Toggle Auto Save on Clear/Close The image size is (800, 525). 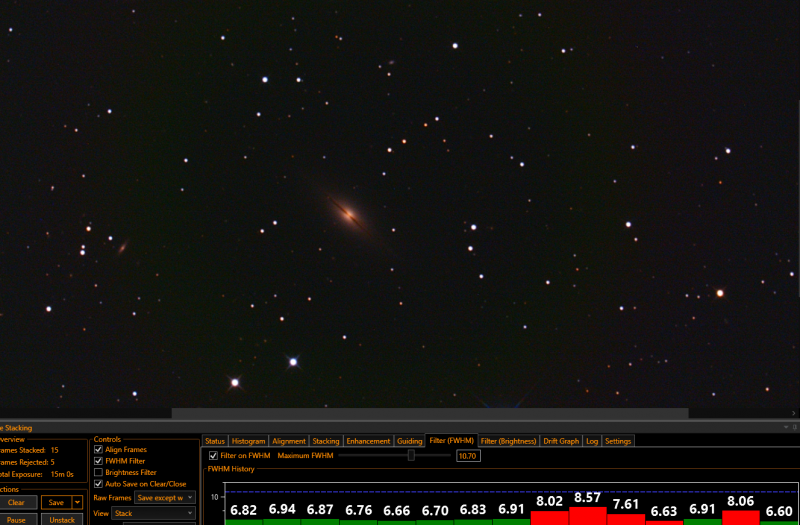coord(98,484)
